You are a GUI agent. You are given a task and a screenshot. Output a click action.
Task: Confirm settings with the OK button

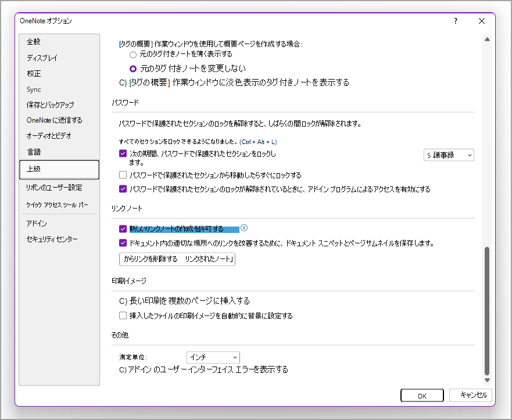click(x=422, y=396)
